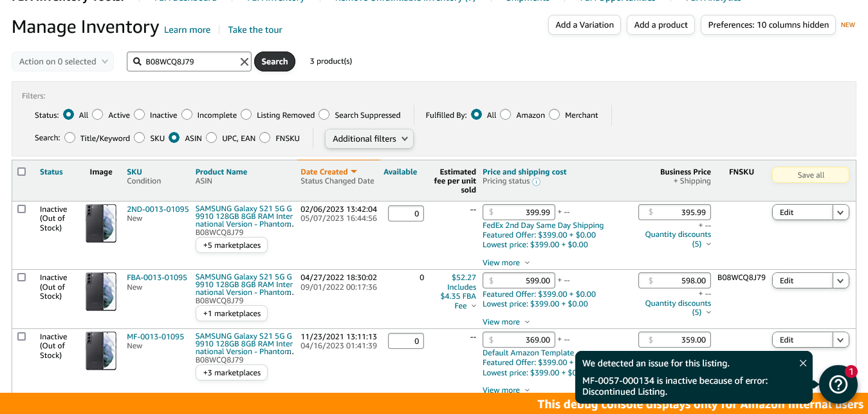This screenshot has height=414, width=868.
Task: Select the Inactive status filter
Action: (x=140, y=115)
